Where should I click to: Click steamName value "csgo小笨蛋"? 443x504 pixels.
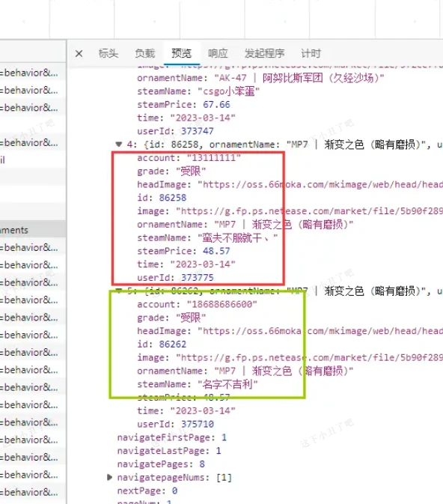pos(228,91)
